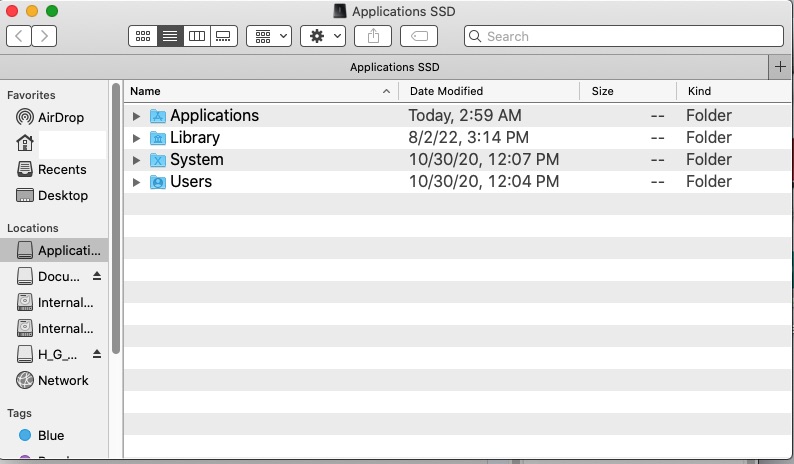
Task: Click the Network globe icon
Action: (25, 380)
